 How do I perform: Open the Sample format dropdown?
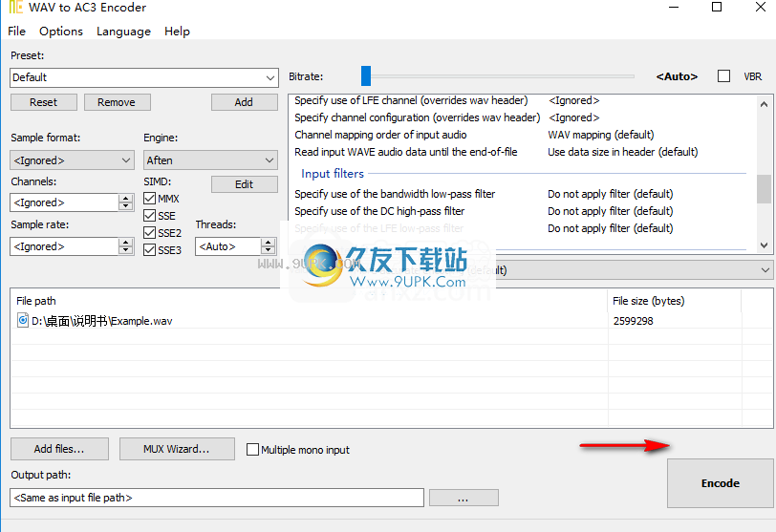[x=72, y=160]
